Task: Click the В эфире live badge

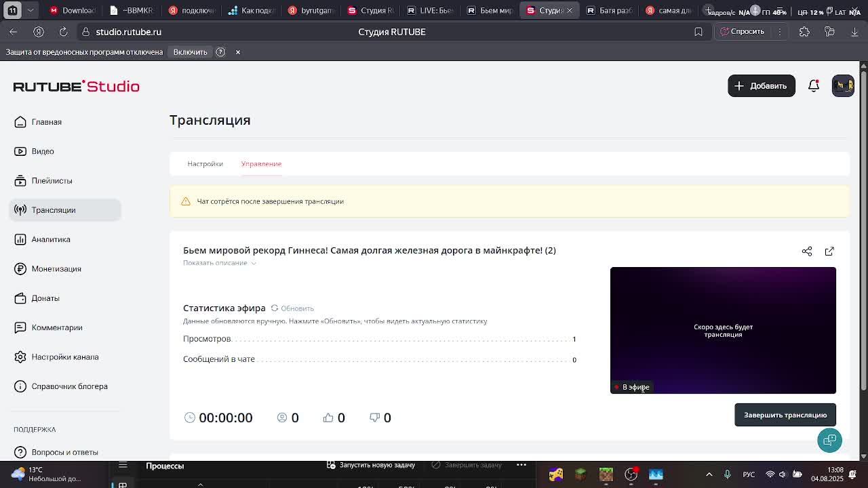Action: pyautogui.click(x=631, y=387)
